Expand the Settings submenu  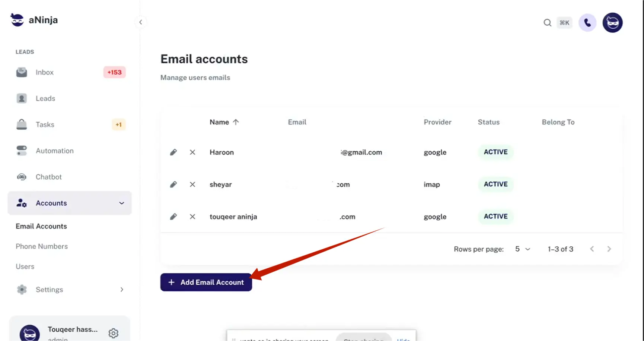[x=121, y=290]
